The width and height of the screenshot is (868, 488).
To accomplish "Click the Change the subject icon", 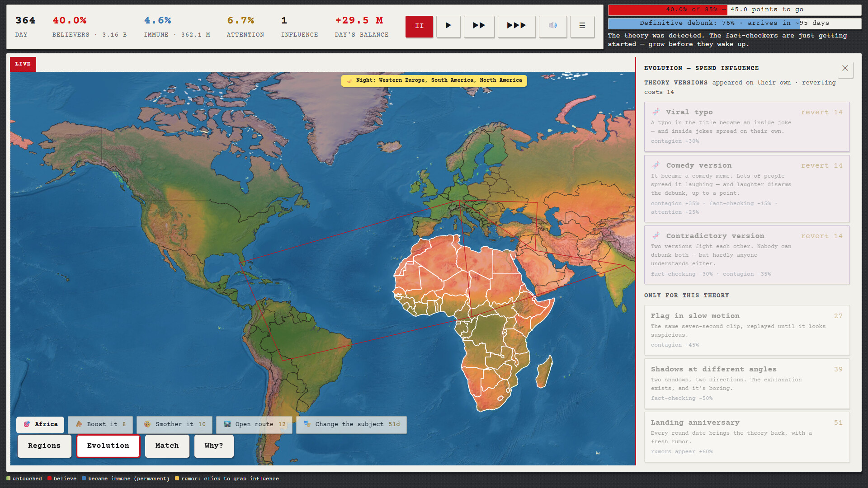I will (x=307, y=424).
